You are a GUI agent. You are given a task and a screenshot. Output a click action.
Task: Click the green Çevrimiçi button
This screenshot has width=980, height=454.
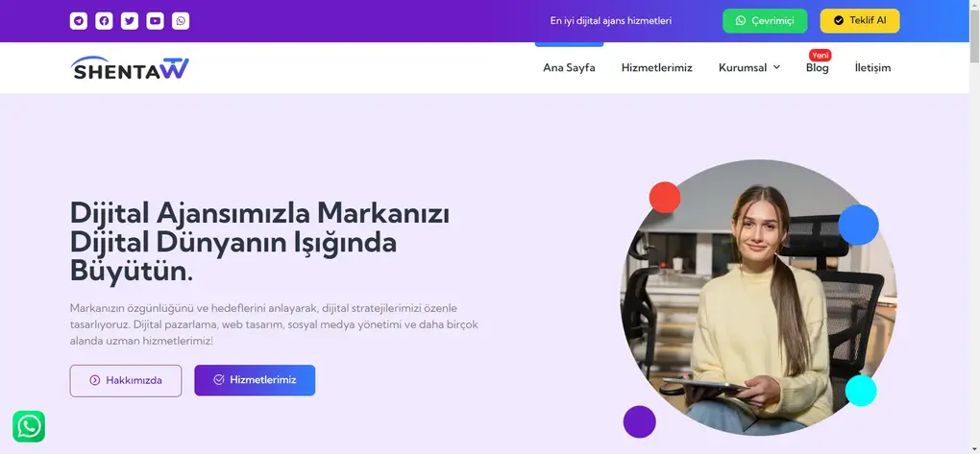[x=765, y=20]
